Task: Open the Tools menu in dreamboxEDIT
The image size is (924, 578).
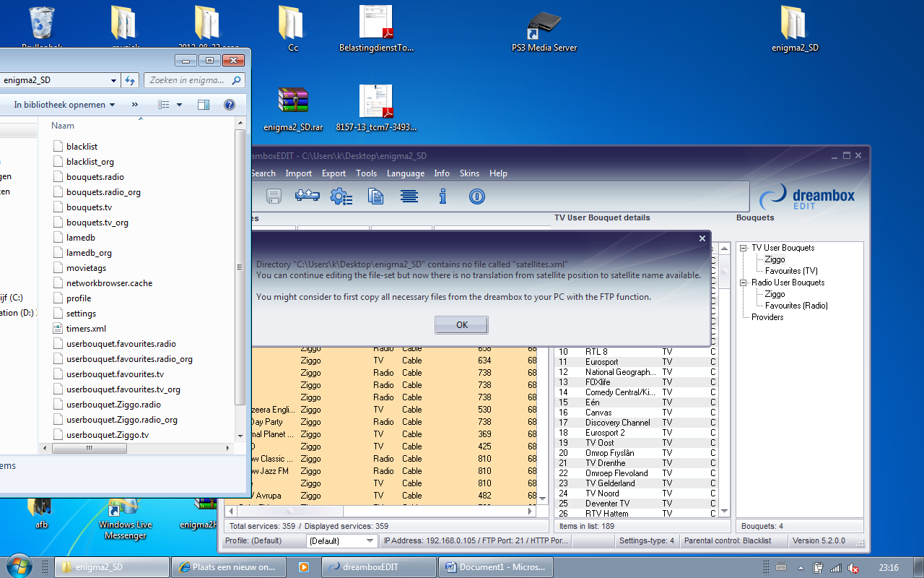Action: pyautogui.click(x=366, y=173)
